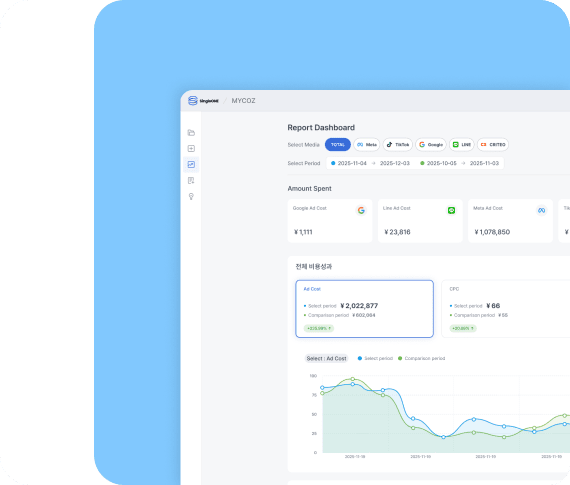Select the TikTok media filter
570x485 pixels.
(398, 144)
